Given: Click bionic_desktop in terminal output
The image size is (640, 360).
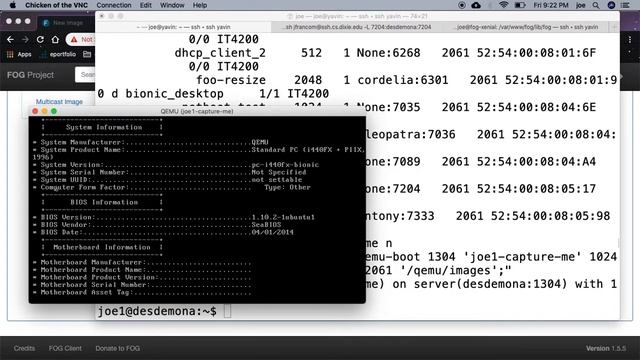Looking at the screenshot, I should [x=174, y=94].
